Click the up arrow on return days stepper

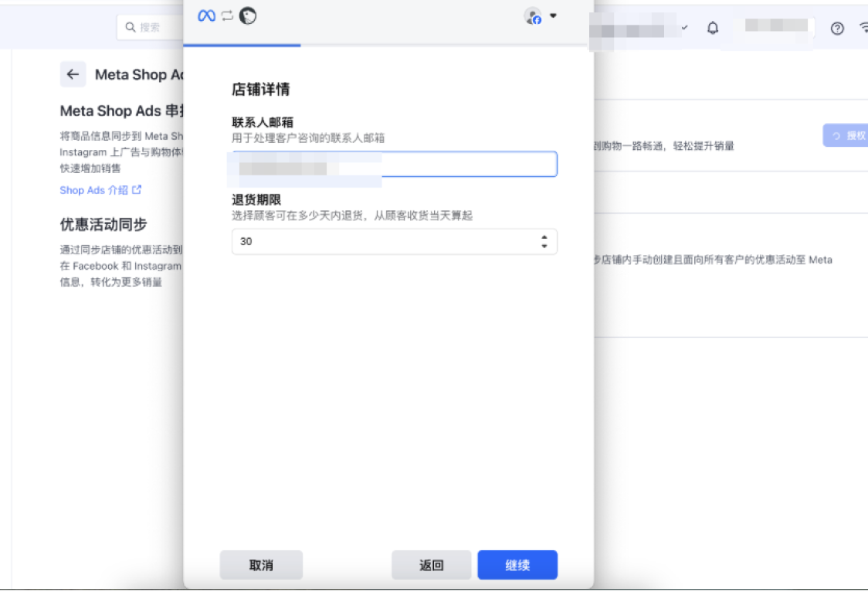click(544, 237)
